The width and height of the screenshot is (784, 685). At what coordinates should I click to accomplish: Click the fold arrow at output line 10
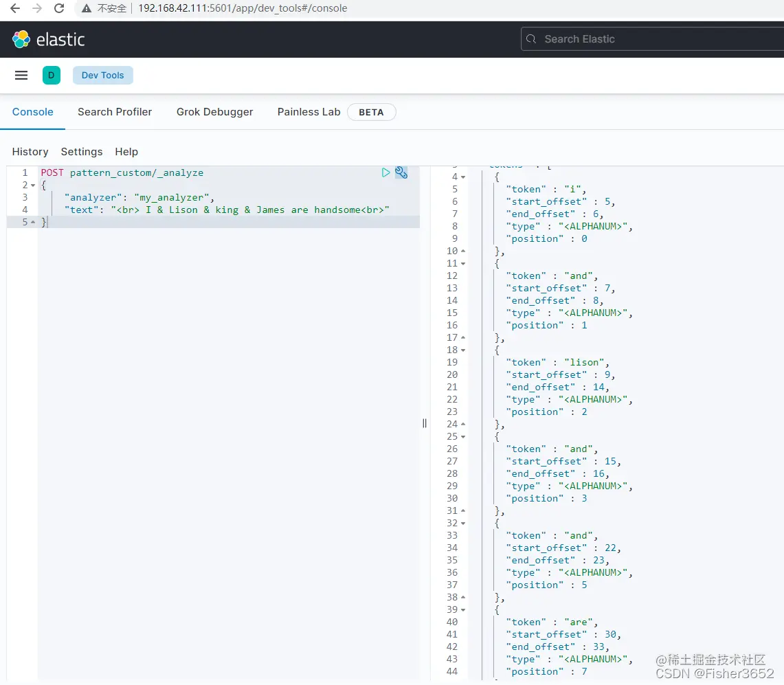(x=463, y=251)
